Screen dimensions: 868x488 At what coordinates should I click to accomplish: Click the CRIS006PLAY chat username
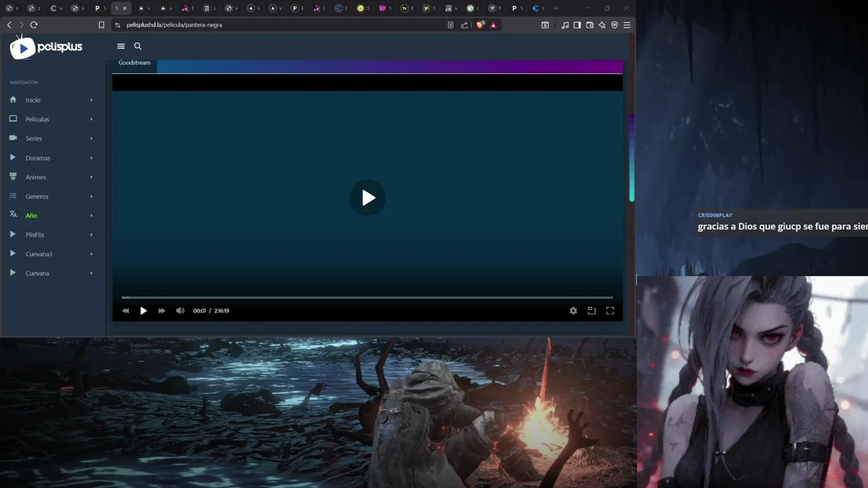[x=715, y=215]
